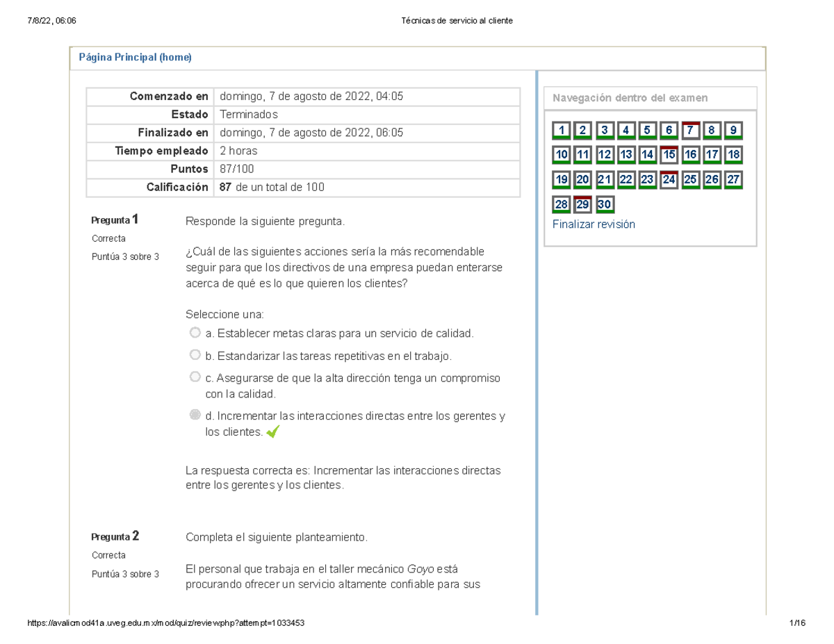Click the Finalizar revisión link
Image resolution: width=834 pixels, height=644 pixels.
pos(594,224)
